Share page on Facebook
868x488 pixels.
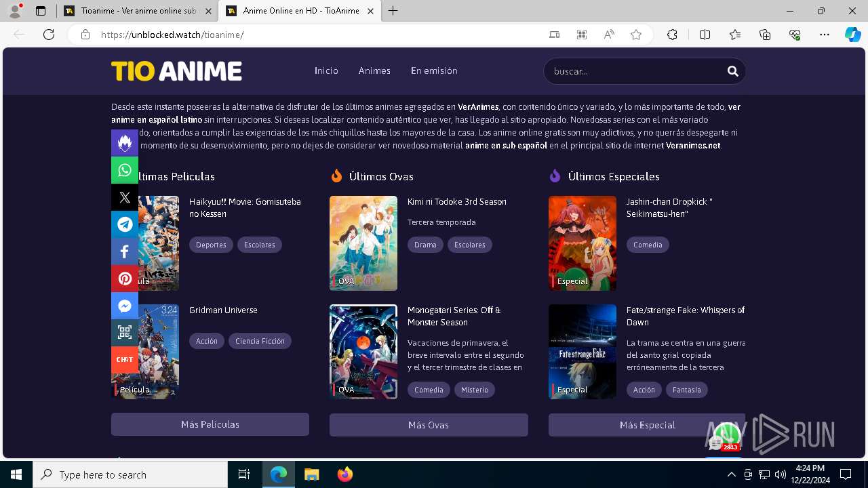[125, 251]
